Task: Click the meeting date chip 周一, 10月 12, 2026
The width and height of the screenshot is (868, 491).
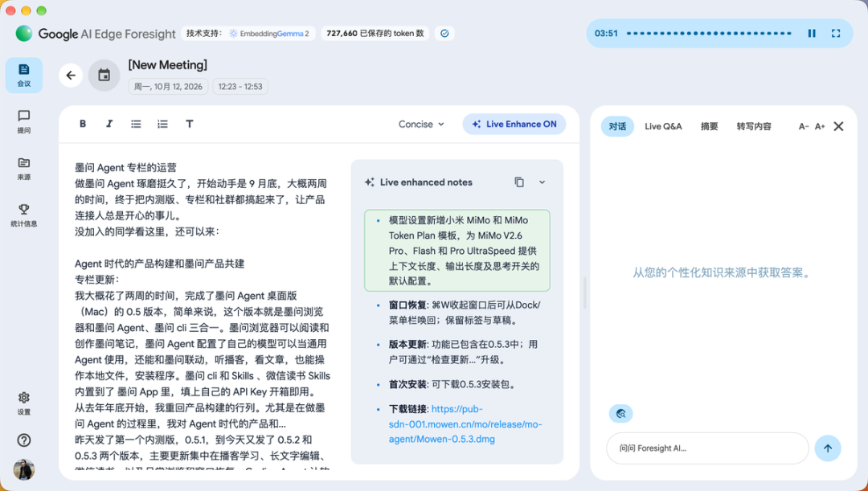Action: [x=168, y=86]
